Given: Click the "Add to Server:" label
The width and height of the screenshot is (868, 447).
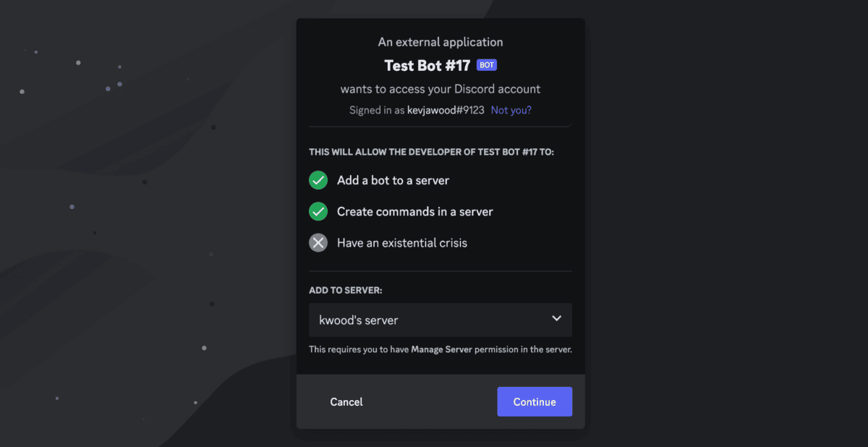Looking at the screenshot, I should (x=346, y=290).
